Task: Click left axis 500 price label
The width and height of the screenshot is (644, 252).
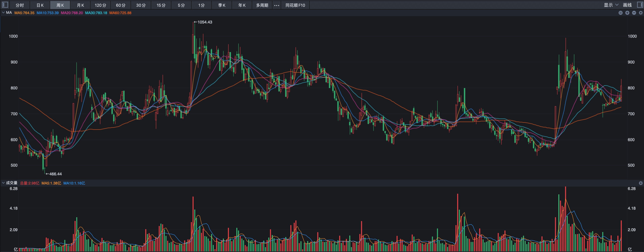Action: pyautogui.click(x=14, y=165)
